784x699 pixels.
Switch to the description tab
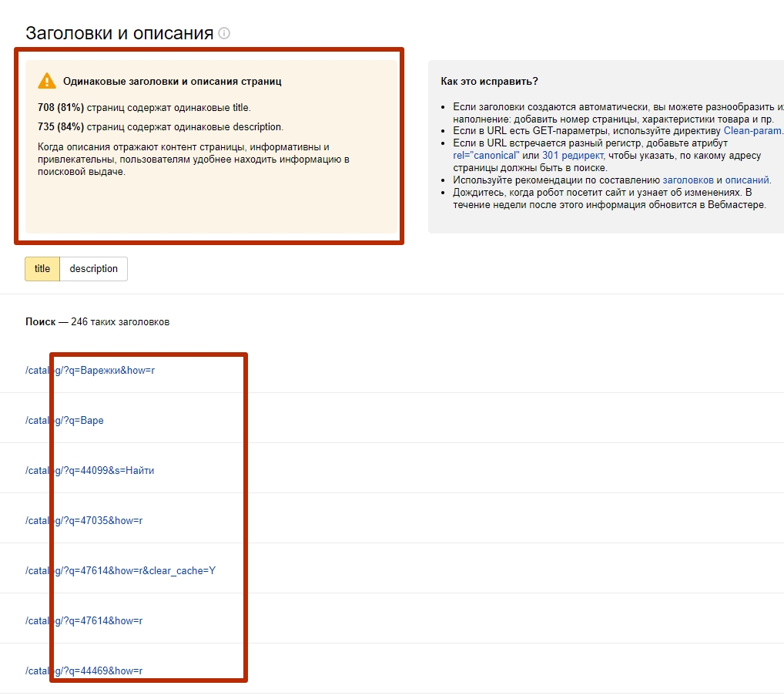[93, 269]
